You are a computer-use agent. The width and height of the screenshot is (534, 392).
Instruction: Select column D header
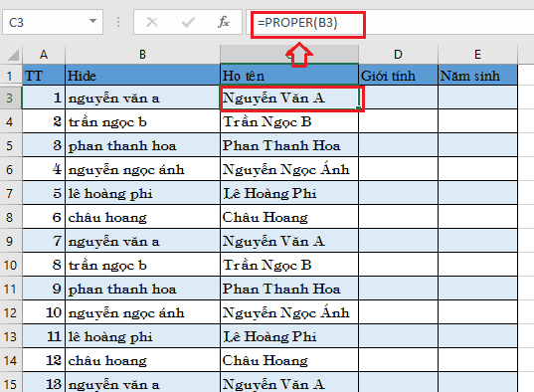pos(398,55)
